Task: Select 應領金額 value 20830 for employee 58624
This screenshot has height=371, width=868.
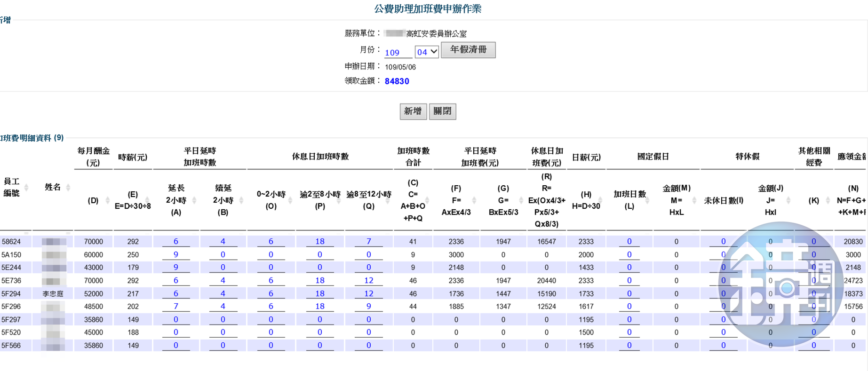Action: coord(853,242)
